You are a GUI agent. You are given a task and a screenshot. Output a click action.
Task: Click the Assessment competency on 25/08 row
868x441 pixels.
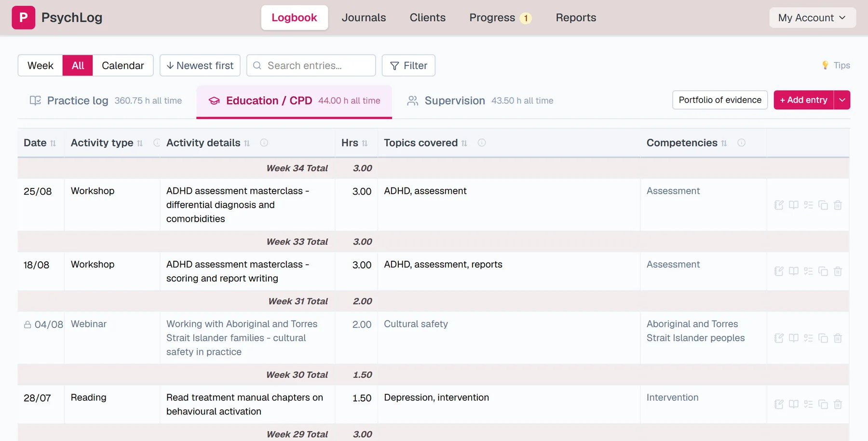[x=673, y=191]
